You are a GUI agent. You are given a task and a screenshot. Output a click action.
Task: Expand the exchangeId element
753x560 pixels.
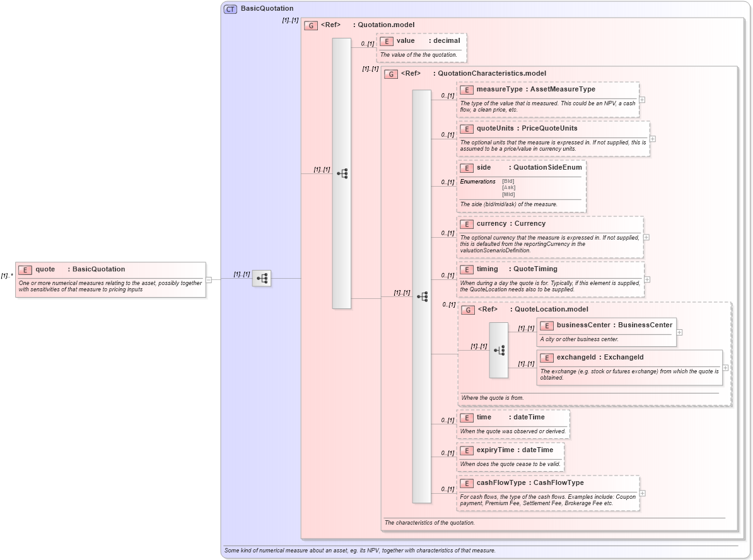725,368
